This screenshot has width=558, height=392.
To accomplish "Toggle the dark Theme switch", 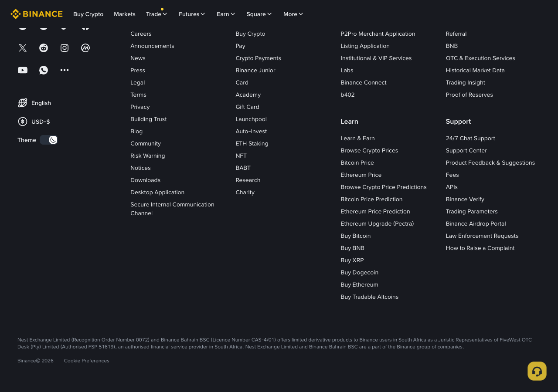I will pyautogui.click(x=49, y=140).
